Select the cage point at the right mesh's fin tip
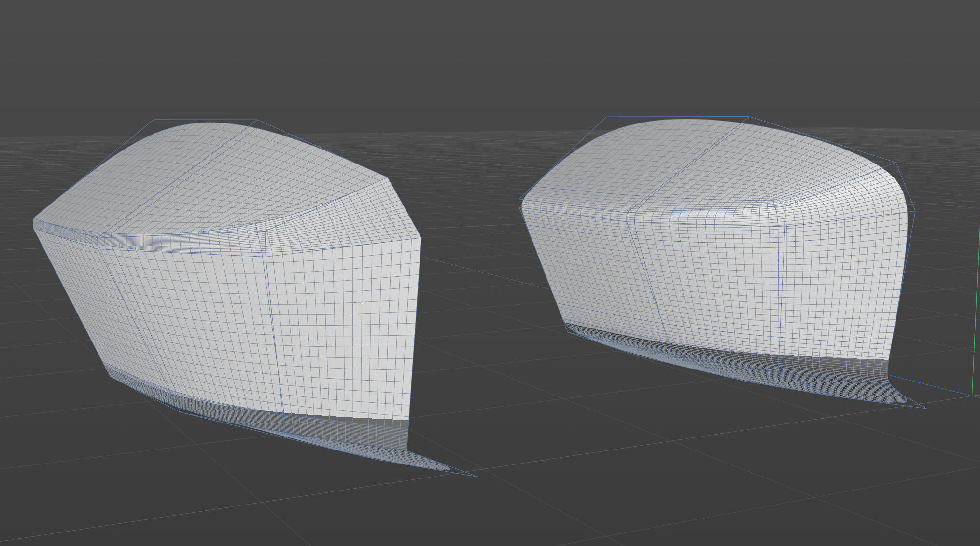 tap(926, 408)
